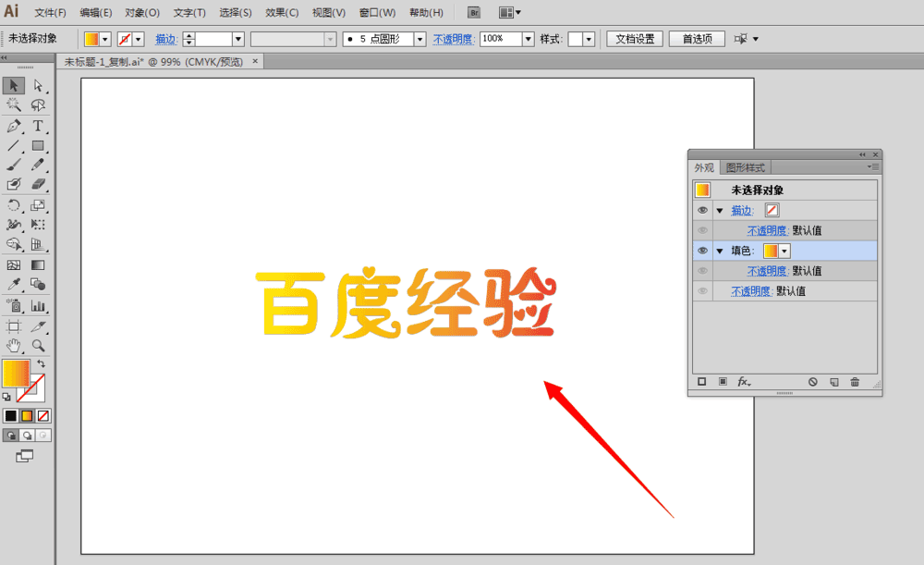The width and height of the screenshot is (924, 565).
Task: Click the Add Effect fx button
Action: (744, 382)
